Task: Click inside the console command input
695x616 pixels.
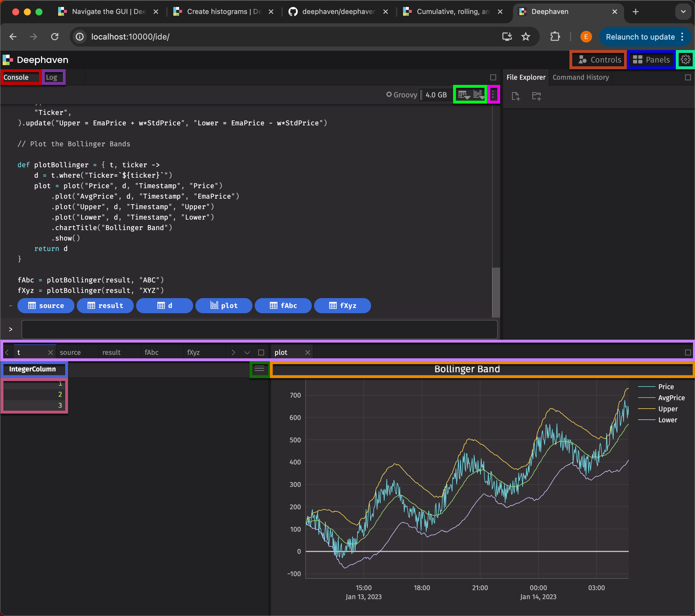Action: pos(259,329)
